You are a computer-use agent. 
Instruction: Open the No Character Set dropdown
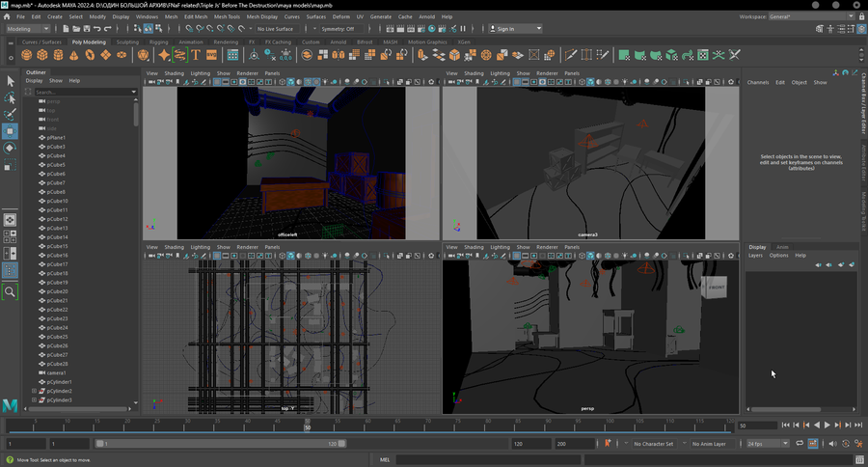tap(653, 444)
